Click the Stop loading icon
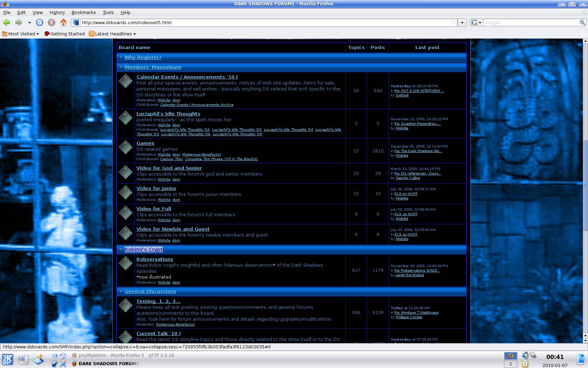This screenshot has width=588, height=368. [x=51, y=22]
